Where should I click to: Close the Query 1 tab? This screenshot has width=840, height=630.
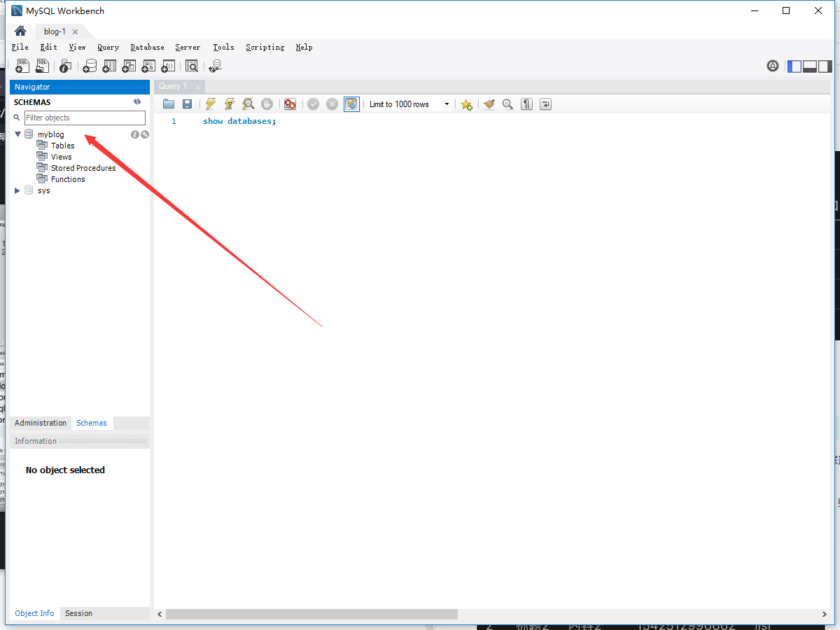(198, 87)
